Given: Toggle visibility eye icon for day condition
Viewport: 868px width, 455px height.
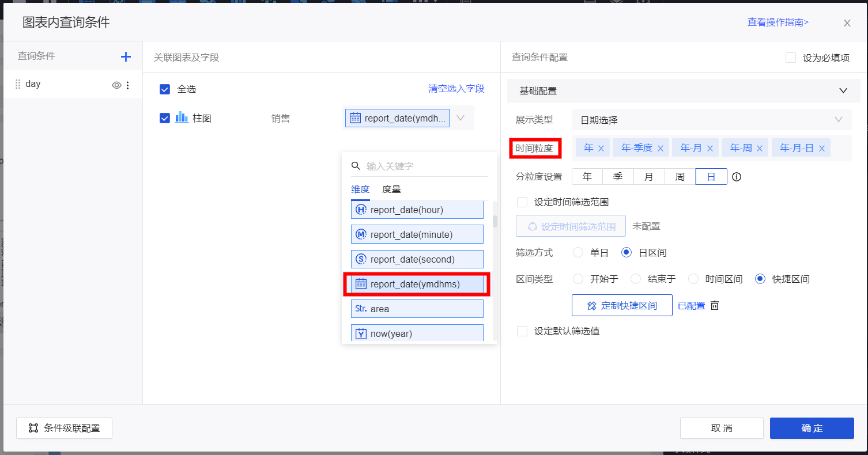Looking at the screenshot, I should pyautogui.click(x=116, y=85).
